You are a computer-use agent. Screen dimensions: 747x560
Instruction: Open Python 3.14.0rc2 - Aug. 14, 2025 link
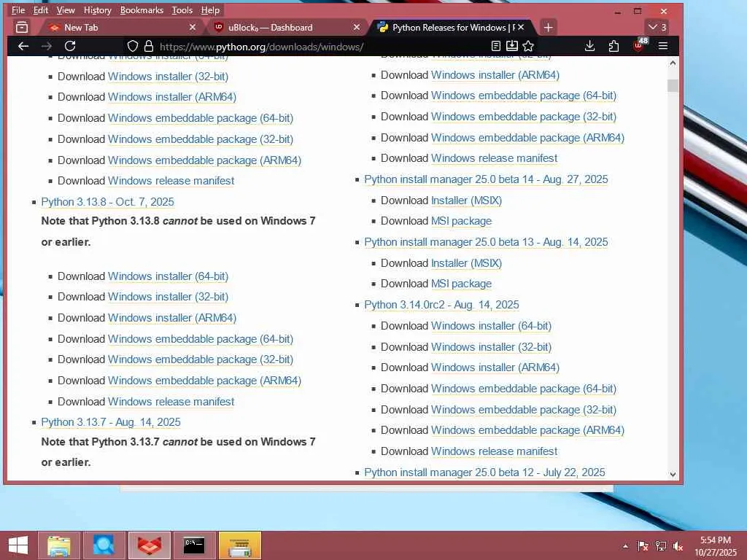click(x=441, y=305)
